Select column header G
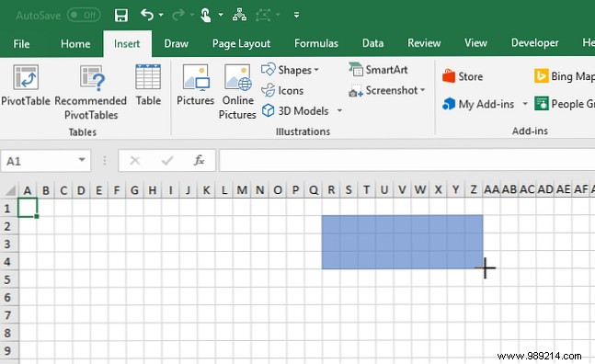Image resolution: width=595 pixels, height=364 pixels. [134, 189]
